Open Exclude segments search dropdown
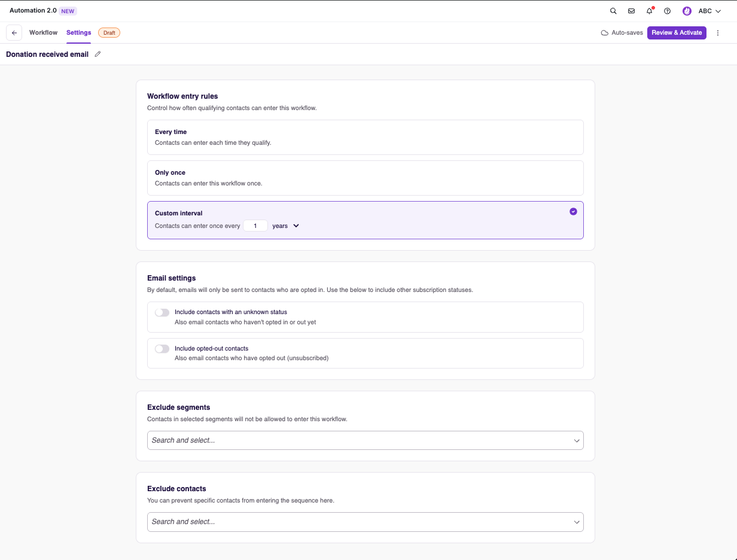Screen dimensions: 737x560 (366, 440)
